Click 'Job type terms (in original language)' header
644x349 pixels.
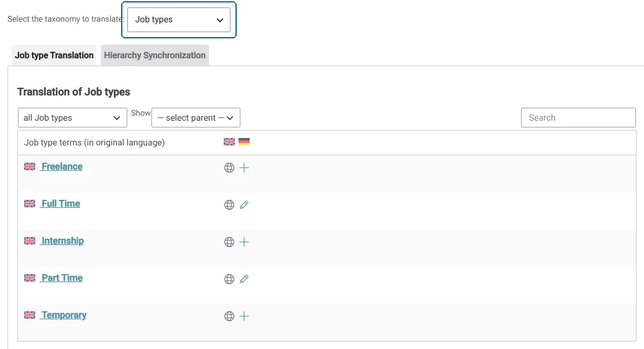click(95, 142)
